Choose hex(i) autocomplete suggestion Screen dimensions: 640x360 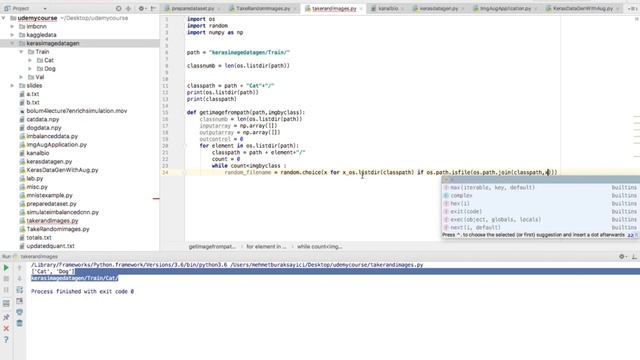(x=540, y=204)
